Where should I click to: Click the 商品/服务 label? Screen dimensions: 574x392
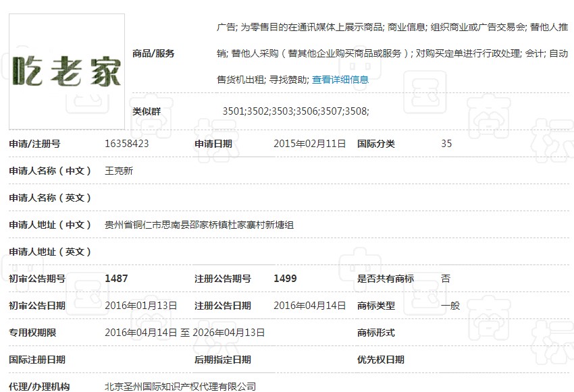click(154, 53)
